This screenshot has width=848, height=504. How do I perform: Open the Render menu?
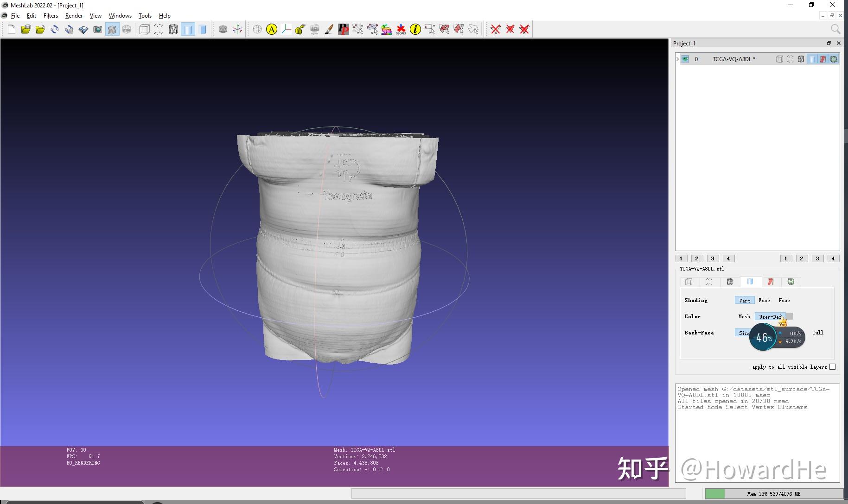[x=74, y=15]
